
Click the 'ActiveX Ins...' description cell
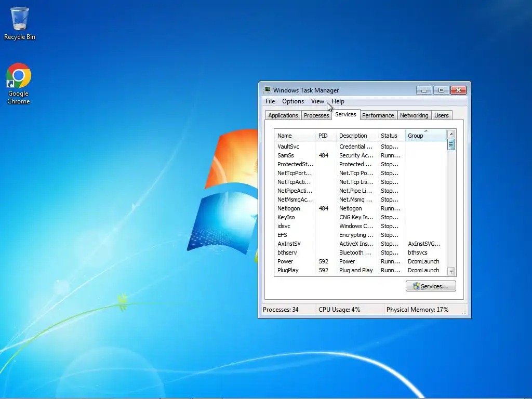click(x=356, y=244)
